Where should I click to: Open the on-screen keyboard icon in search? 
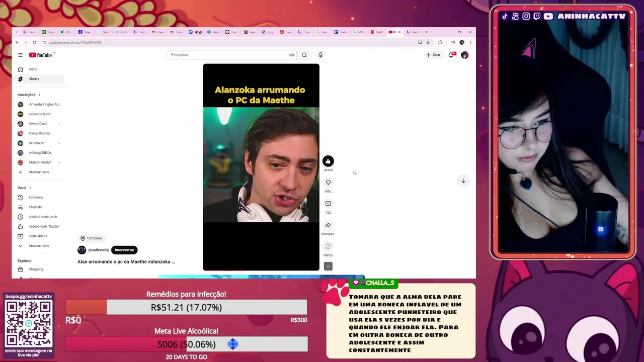pyautogui.click(x=292, y=55)
